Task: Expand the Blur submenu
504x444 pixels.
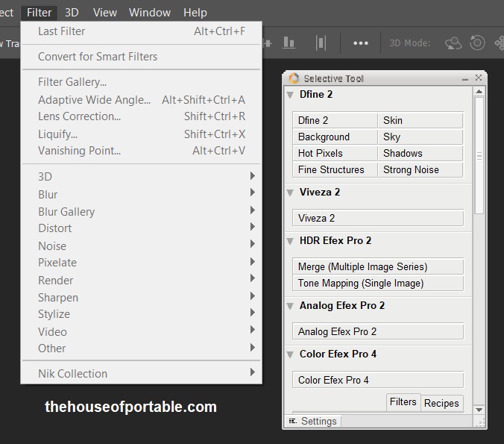Action: (142, 194)
